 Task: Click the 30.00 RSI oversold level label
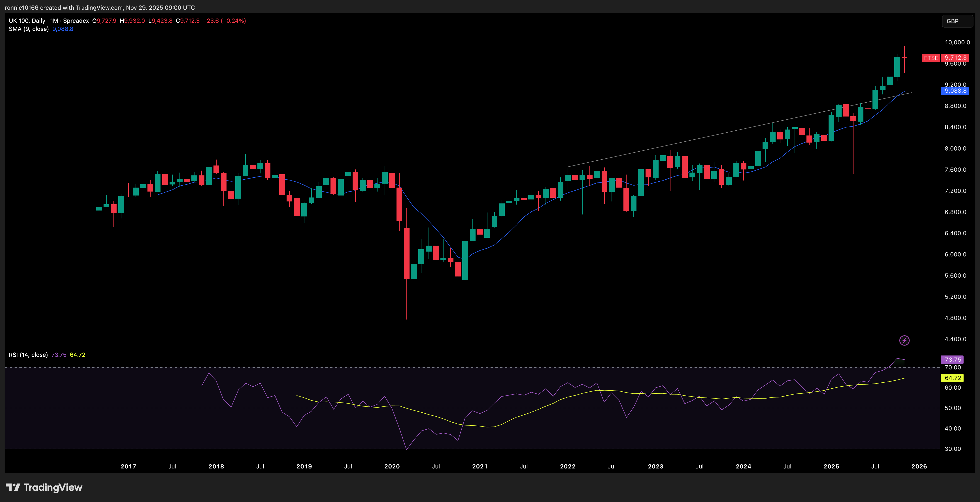[953, 449]
